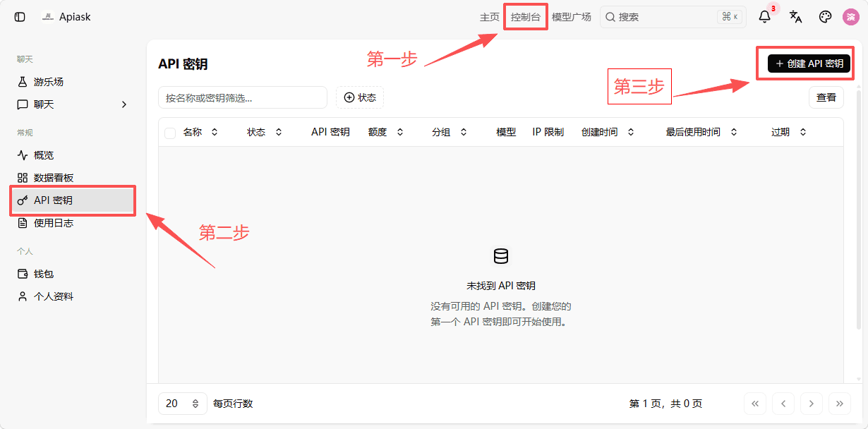
Task: Open 数据看板 in the sidebar
Action: (73, 178)
